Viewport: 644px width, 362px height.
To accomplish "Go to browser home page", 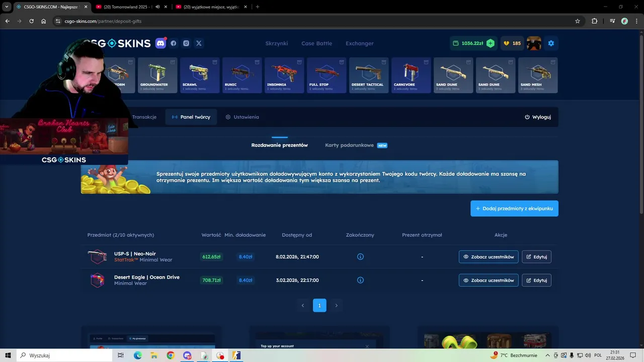I will [x=43, y=21].
